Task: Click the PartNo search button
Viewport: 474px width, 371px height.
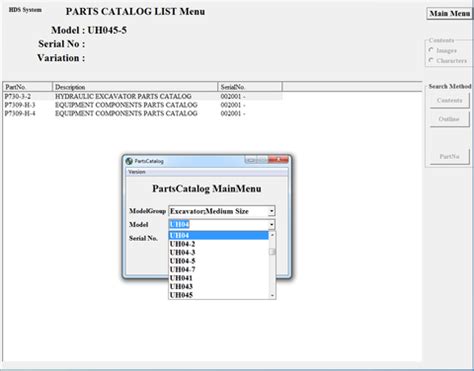Action: coord(449,156)
